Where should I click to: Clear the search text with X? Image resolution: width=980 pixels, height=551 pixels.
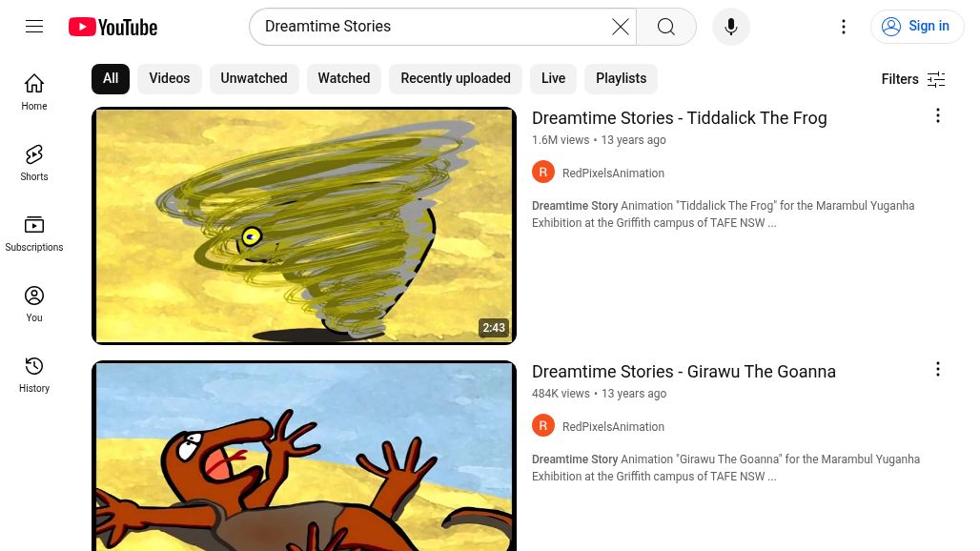(620, 27)
